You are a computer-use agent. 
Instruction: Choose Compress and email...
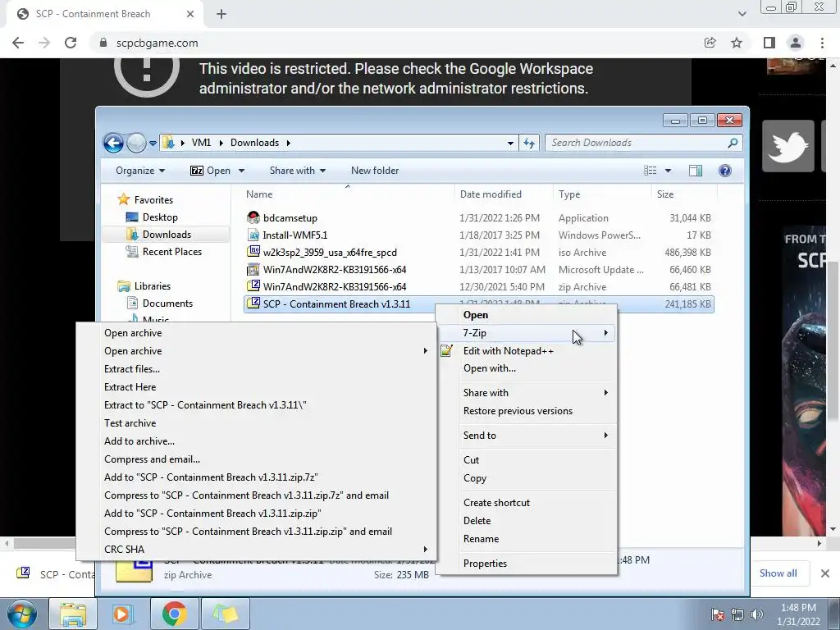(256, 459)
